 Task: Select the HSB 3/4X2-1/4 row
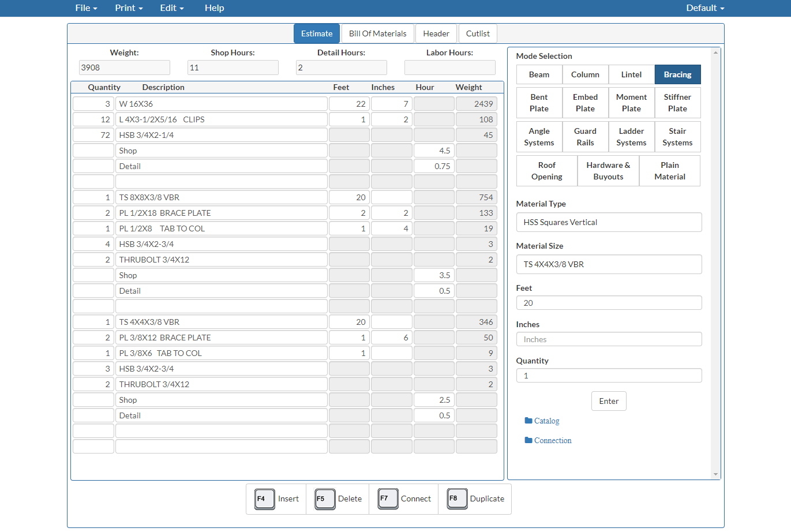222,135
